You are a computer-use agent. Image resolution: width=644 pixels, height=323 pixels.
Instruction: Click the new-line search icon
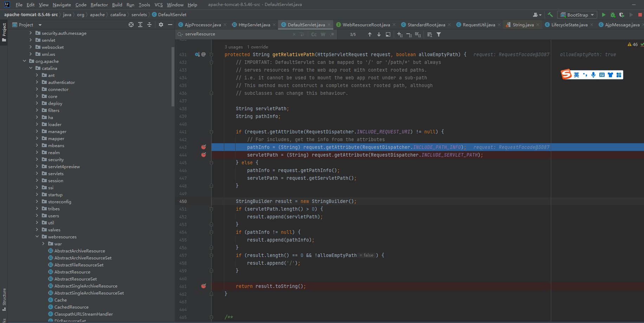coord(302,34)
